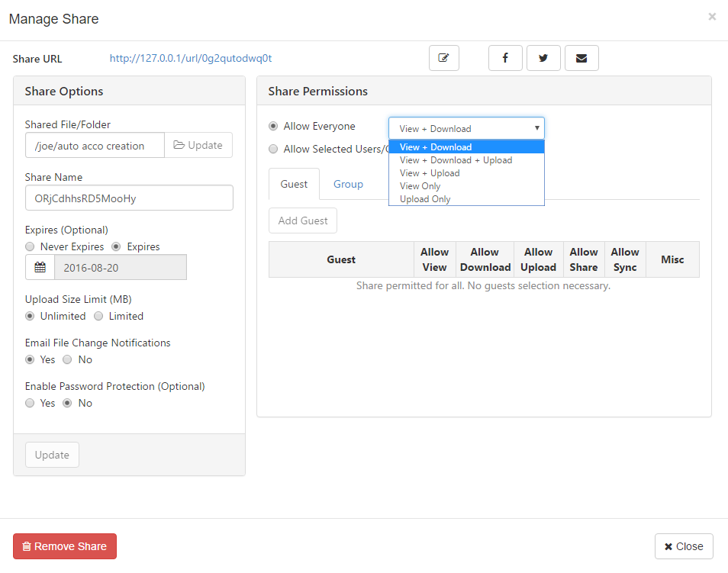The image size is (728, 573).
Task: Click the Misc column header
Action: coord(672,259)
